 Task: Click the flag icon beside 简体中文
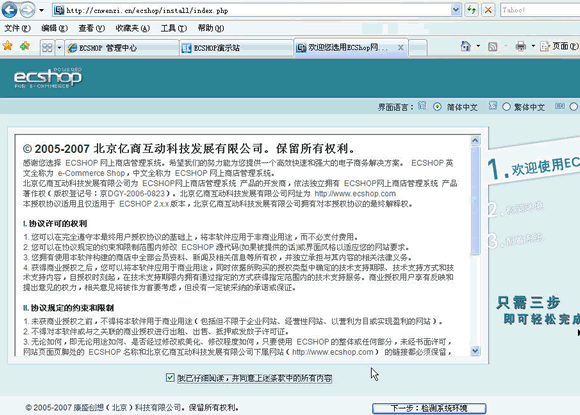click(x=422, y=106)
